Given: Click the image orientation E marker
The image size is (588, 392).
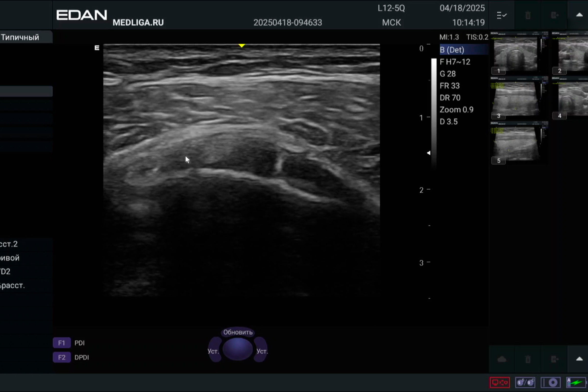Looking at the screenshot, I should pyautogui.click(x=97, y=48).
